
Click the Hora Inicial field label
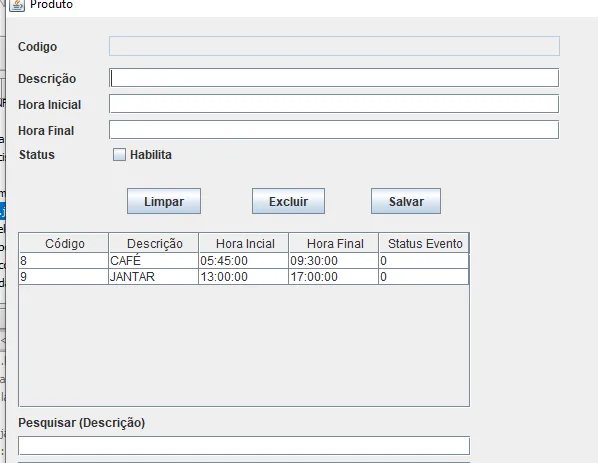pos(50,104)
